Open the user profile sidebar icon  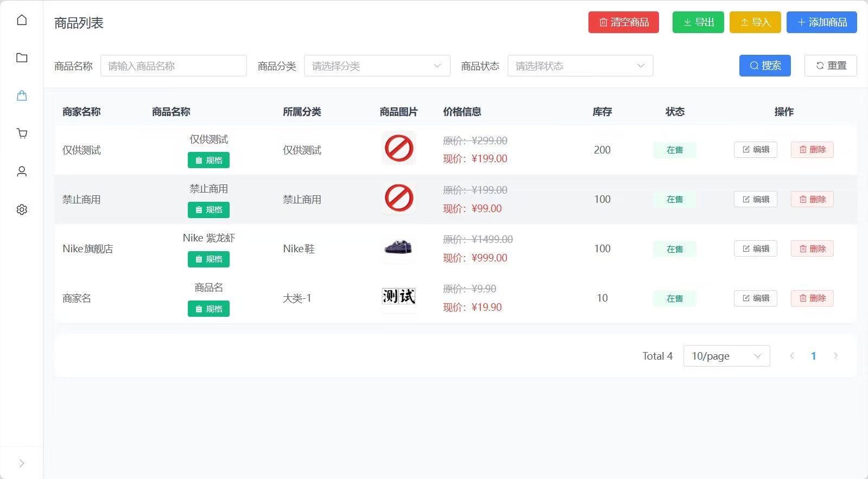point(22,171)
